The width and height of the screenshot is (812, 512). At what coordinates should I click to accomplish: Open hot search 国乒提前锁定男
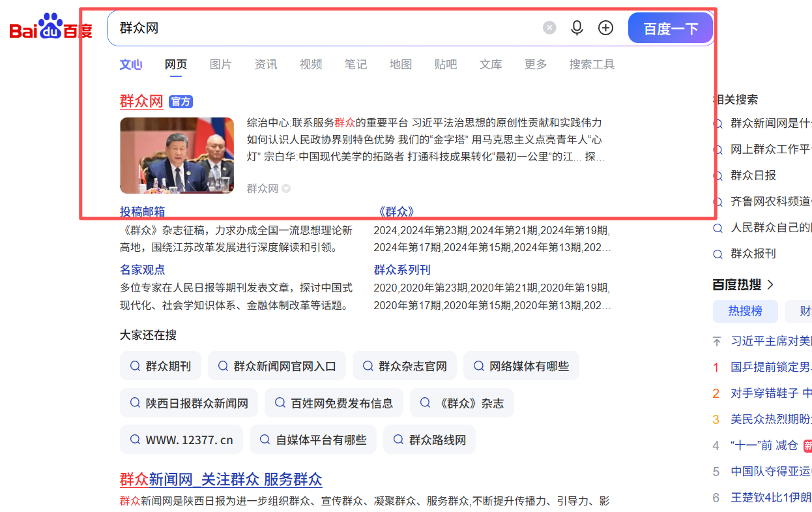click(772, 367)
